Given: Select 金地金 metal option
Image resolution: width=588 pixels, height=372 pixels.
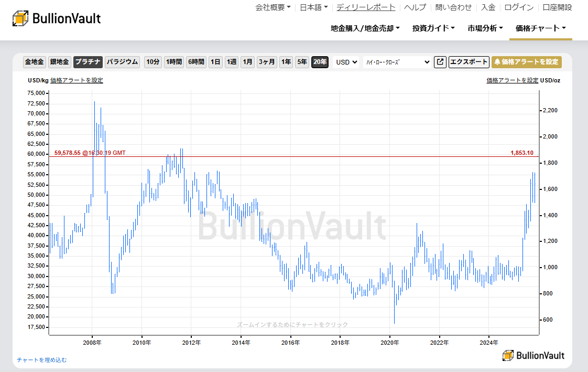Looking at the screenshot, I should pos(34,62).
